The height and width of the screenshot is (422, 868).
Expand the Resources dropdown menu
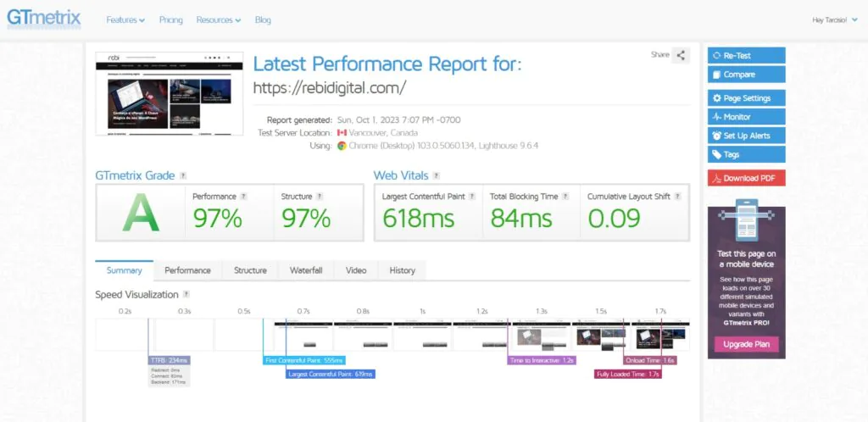pos(219,19)
